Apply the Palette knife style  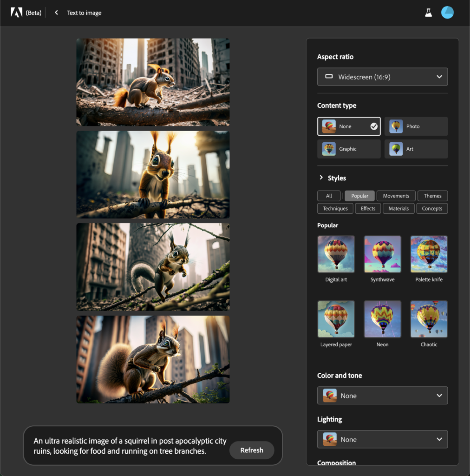[x=429, y=254]
